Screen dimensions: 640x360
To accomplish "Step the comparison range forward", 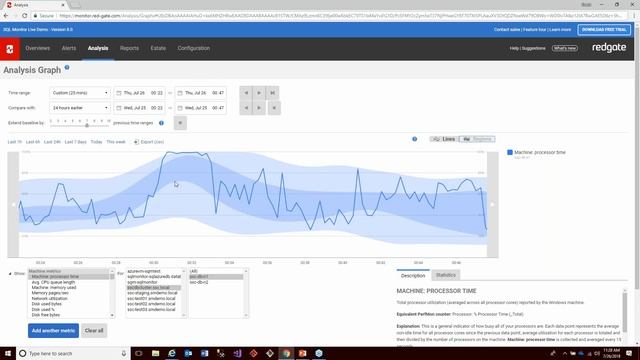I will [259, 108].
